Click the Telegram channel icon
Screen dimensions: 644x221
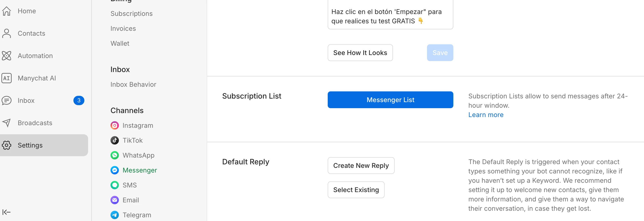pos(114,215)
